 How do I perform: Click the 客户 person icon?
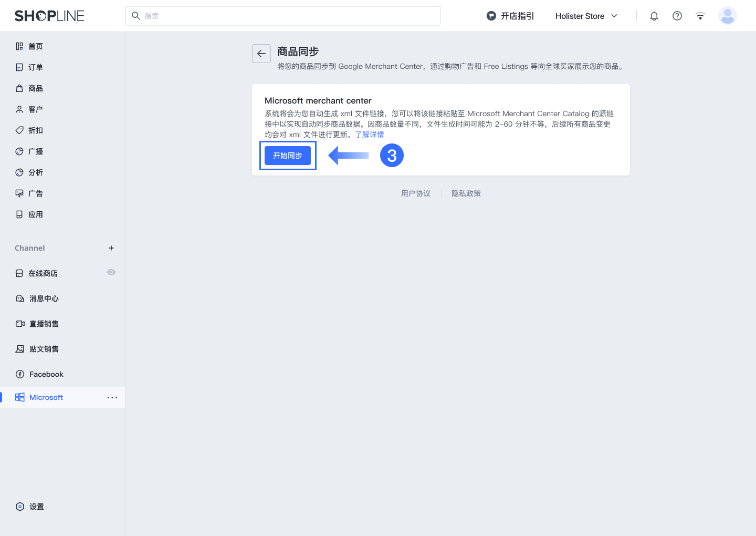pyautogui.click(x=19, y=109)
